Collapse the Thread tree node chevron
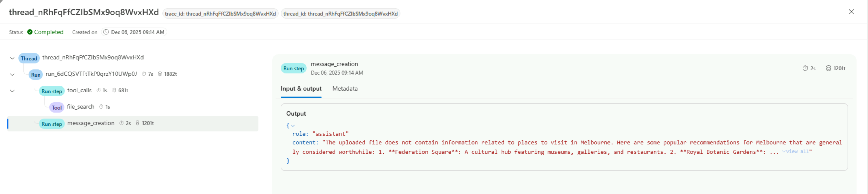This screenshot has width=868, height=194. tap(12, 58)
